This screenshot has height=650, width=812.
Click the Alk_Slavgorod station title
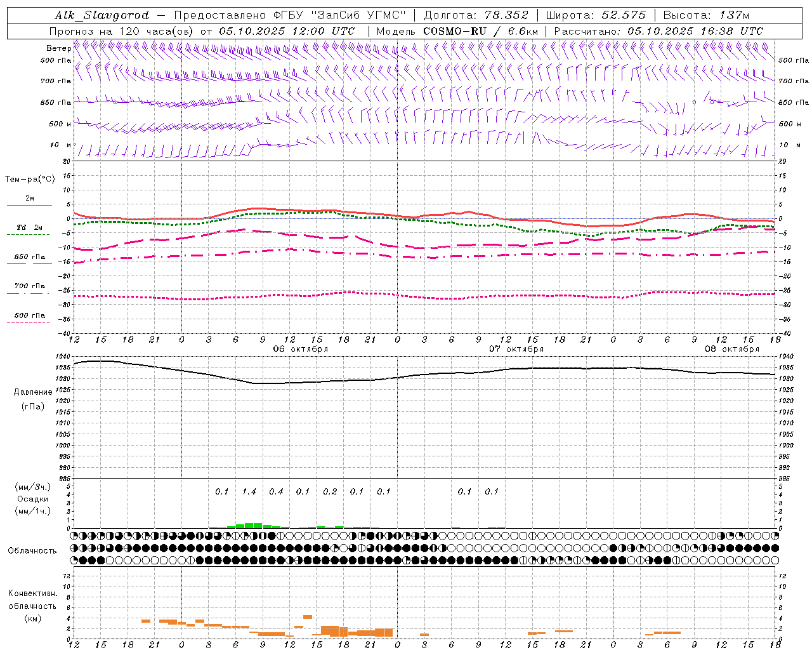tap(102, 15)
